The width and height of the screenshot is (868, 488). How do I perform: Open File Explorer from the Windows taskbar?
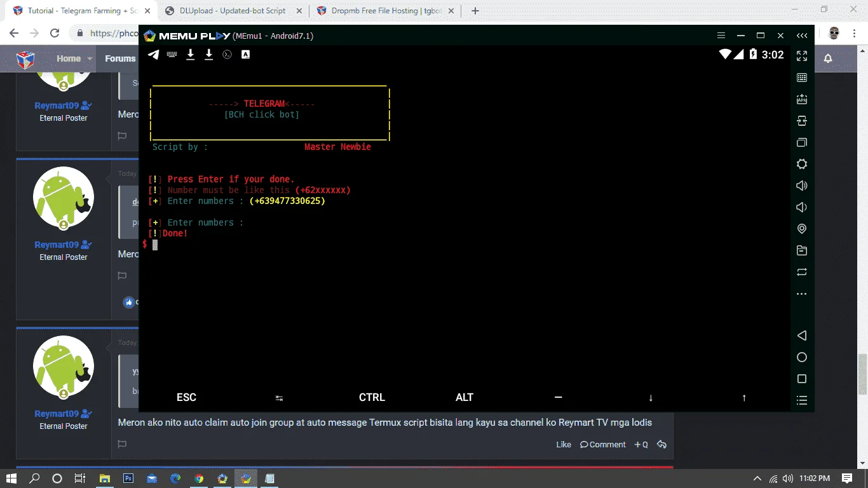click(105, 478)
